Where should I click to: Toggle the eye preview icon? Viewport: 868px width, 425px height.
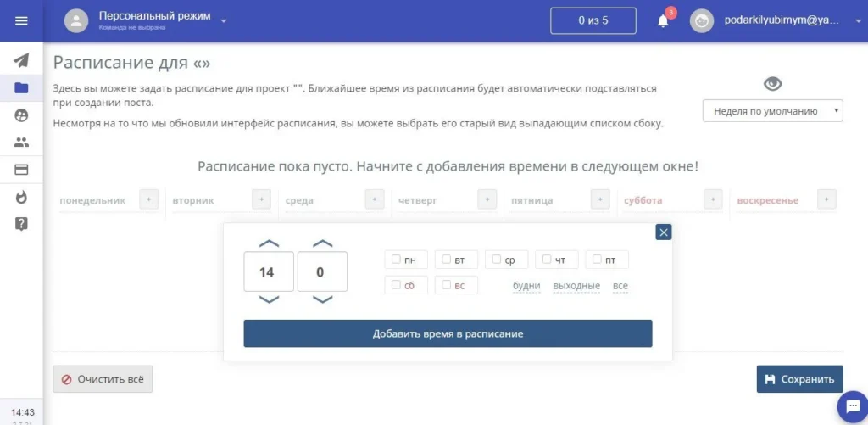(x=773, y=84)
